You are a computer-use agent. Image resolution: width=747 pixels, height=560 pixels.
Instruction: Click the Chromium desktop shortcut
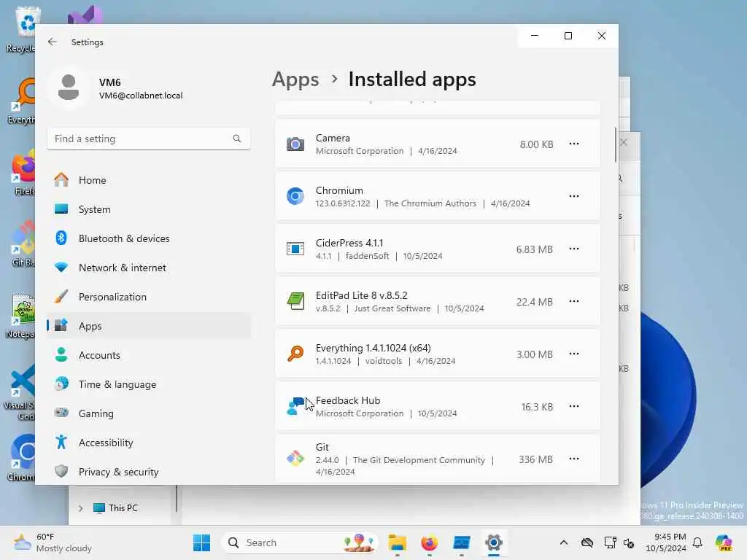pos(22,458)
